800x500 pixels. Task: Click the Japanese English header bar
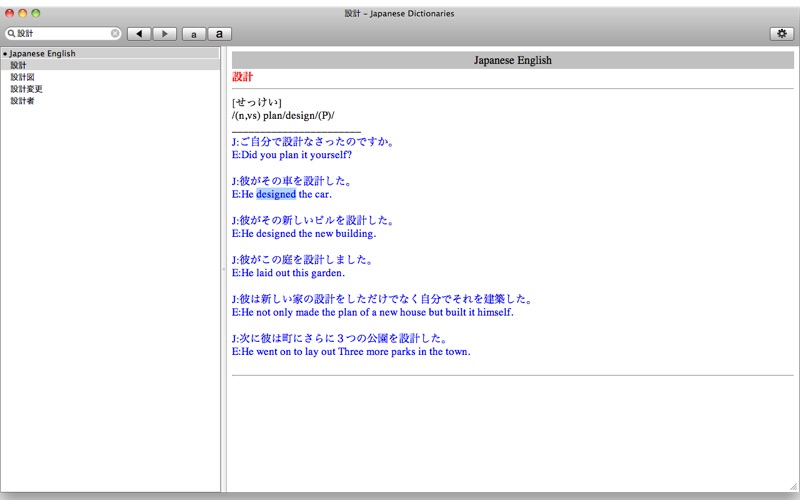coord(513,60)
